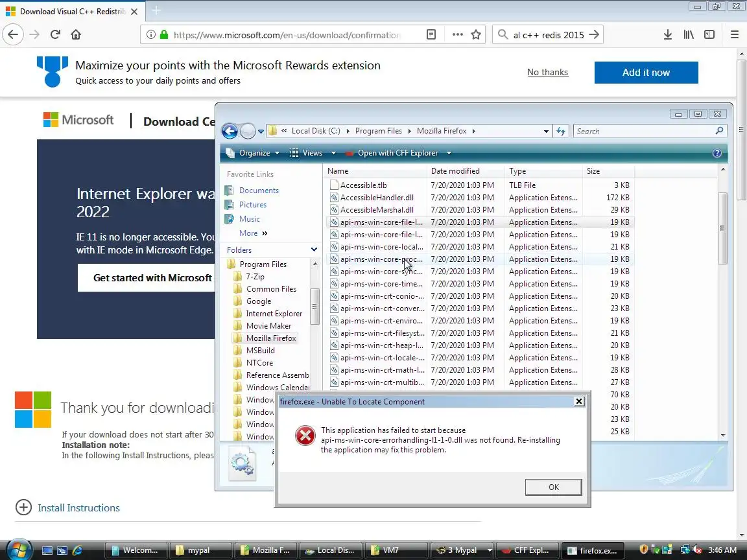Switch to Welcom... taskbar item

[x=136, y=550]
